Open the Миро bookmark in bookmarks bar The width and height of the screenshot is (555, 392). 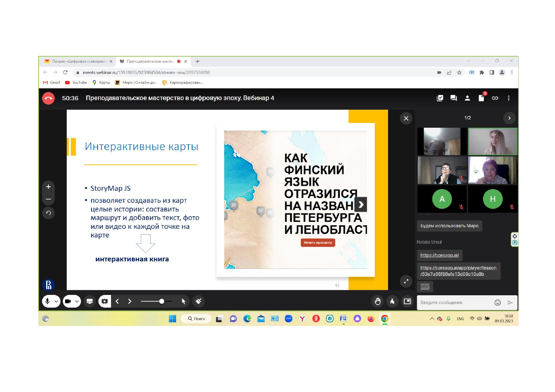(x=136, y=83)
